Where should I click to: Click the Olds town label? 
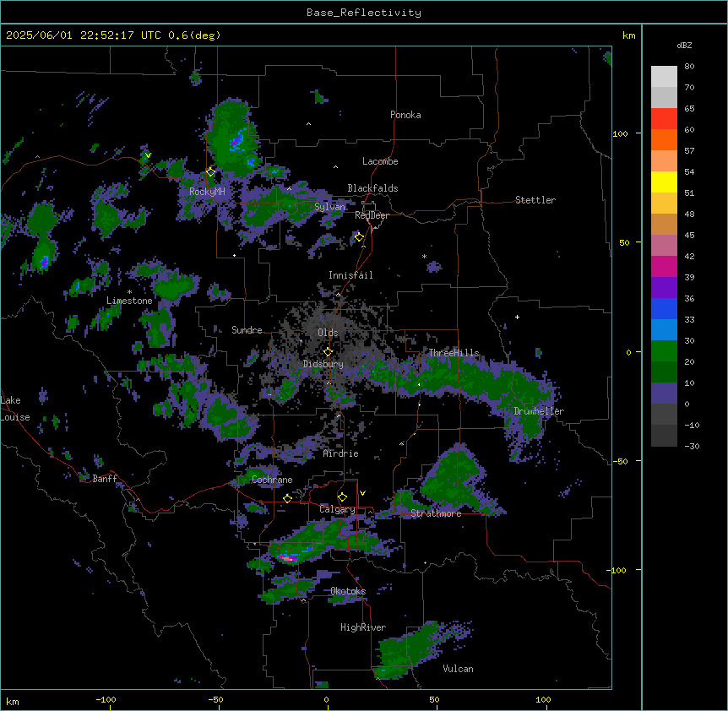[x=328, y=333]
